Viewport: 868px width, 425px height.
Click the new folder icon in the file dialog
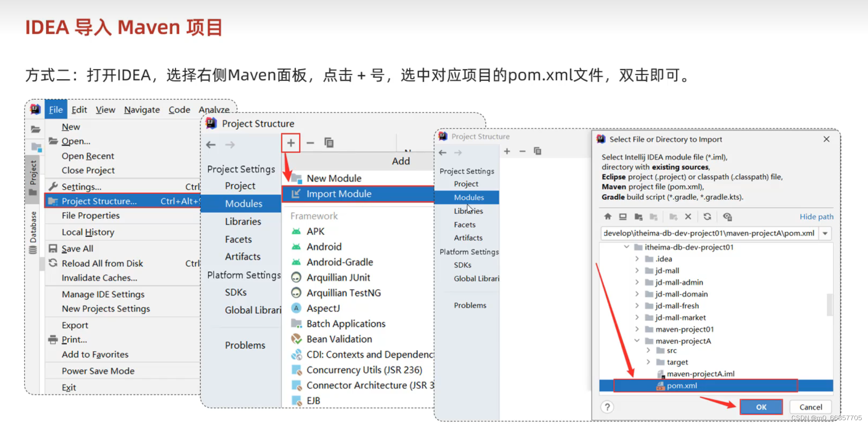point(673,217)
